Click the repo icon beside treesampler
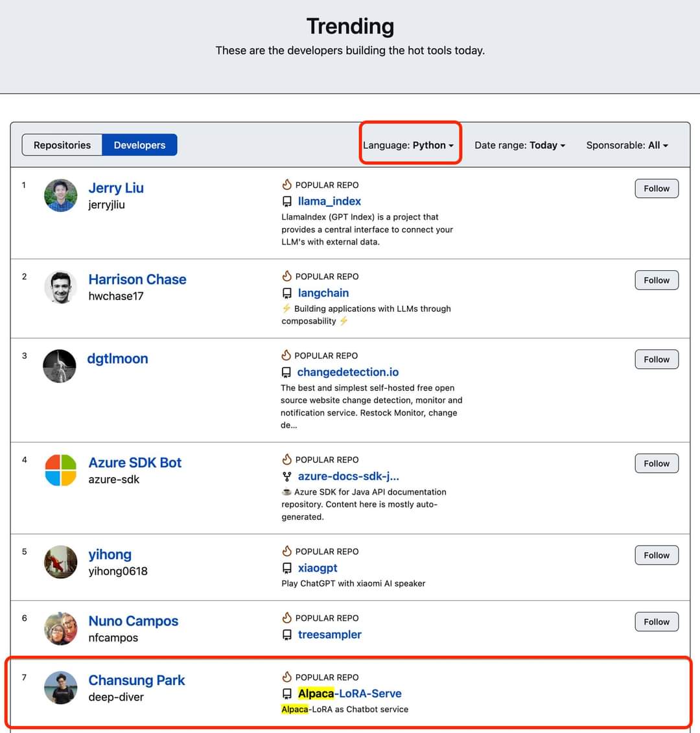The height and width of the screenshot is (733, 700). 286,635
